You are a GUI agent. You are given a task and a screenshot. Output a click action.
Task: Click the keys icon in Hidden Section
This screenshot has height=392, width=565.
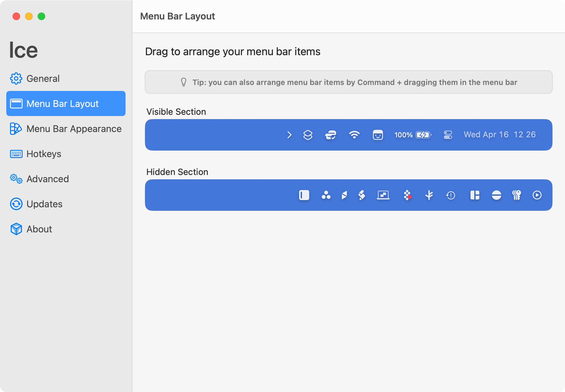(x=516, y=195)
